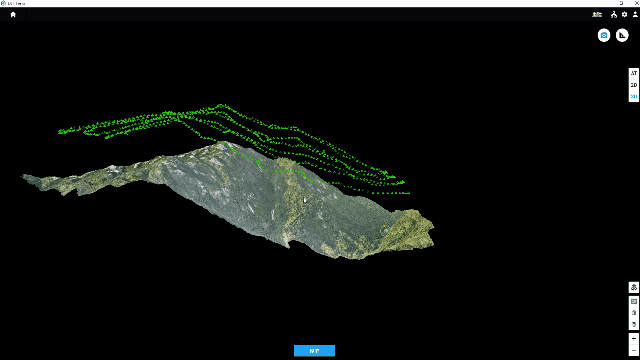The height and width of the screenshot is (360, 640).
Task: Select the highlighted 3D view mode
Action: tap(633, 96)
